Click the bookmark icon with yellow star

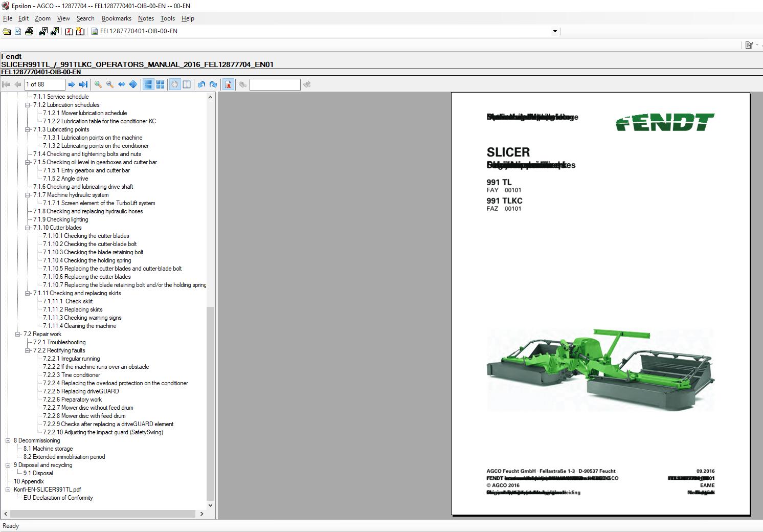point(80,31)
